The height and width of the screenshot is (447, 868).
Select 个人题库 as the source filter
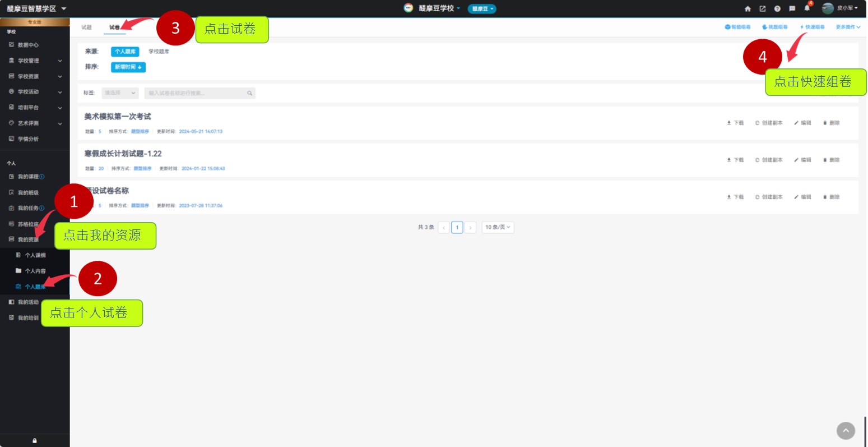125,52
